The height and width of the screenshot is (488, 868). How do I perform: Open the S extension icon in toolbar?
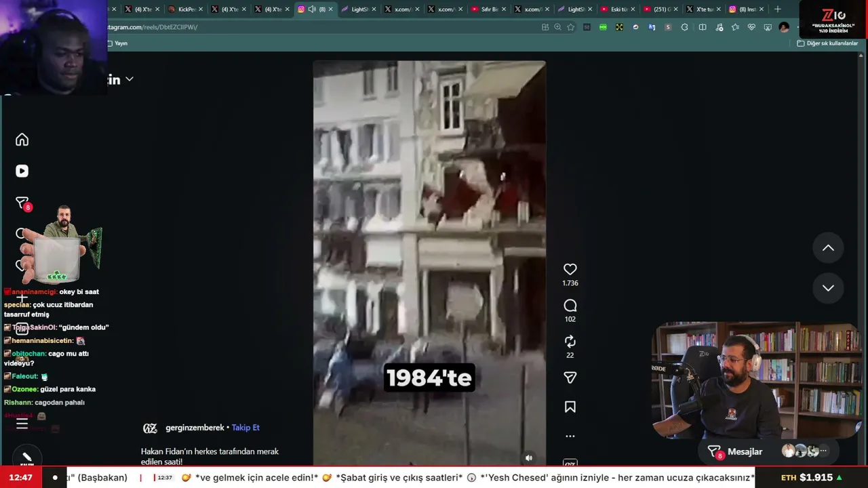click(668, 27)
